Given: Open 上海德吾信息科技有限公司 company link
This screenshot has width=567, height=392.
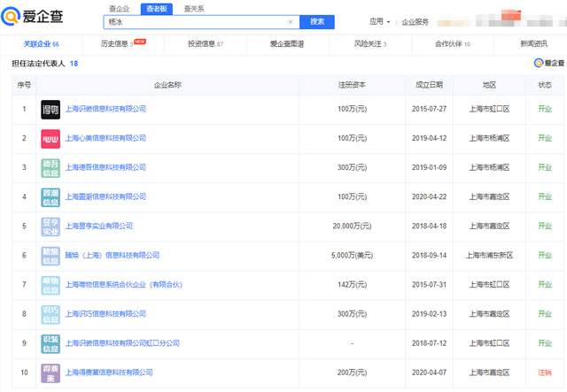Looking at the screenshot, I should tap(105, 167).
